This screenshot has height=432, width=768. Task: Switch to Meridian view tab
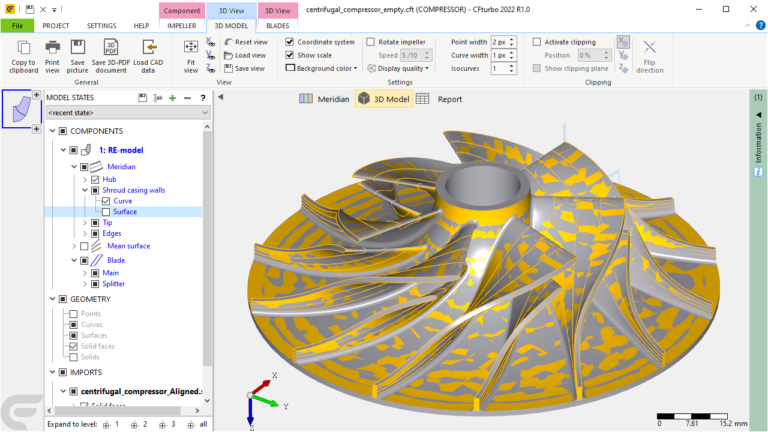coord(324,99)
